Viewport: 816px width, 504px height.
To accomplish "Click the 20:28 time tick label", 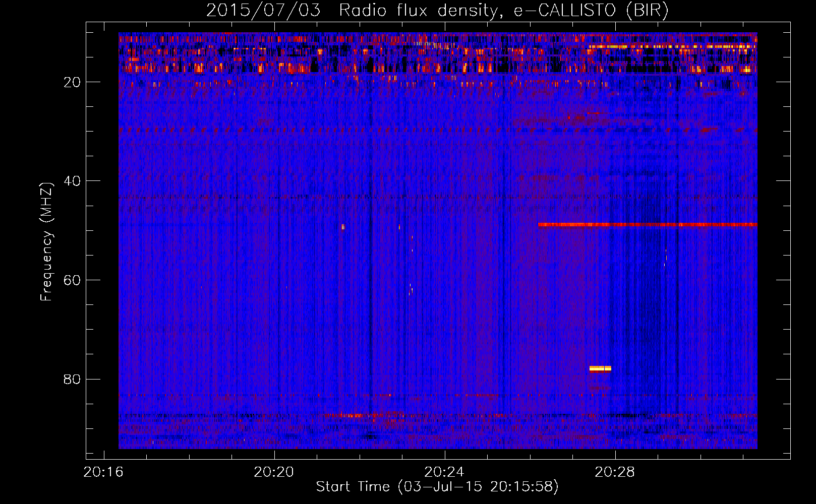I will 615,472.
